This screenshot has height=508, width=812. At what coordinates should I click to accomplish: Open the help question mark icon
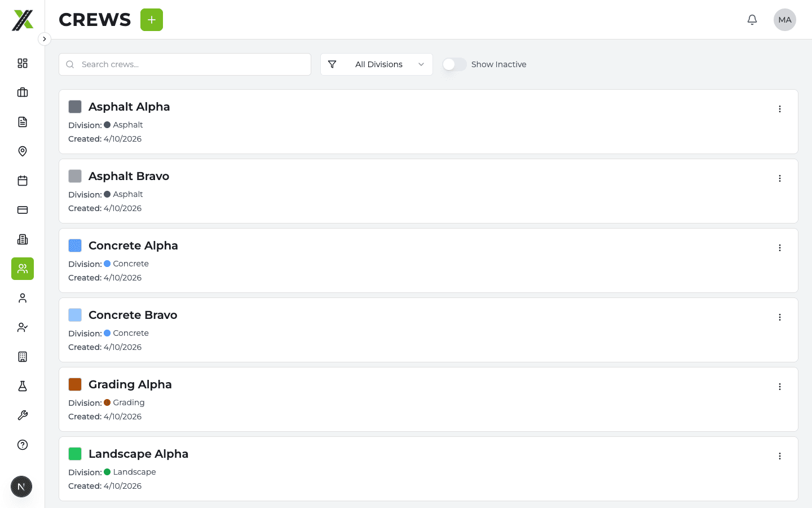click(23, 445)
